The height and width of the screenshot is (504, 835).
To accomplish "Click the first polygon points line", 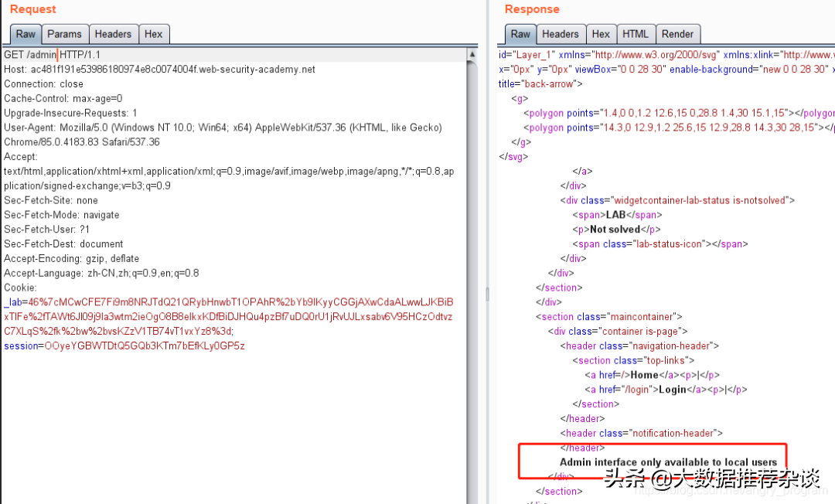I will click(x=679, y=113).
